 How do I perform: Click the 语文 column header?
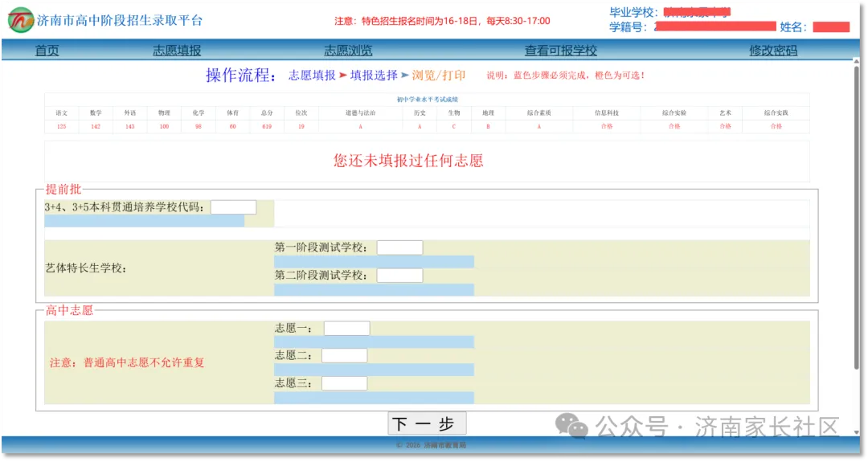[x=61, y=112]
